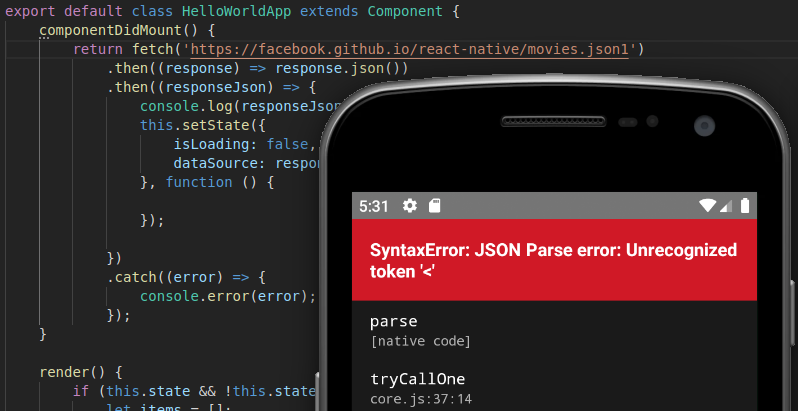Click the Wi-Fi signal icon
Image resolution: width=798 pixels, height=411 pixels.
(x=707, y=206)
